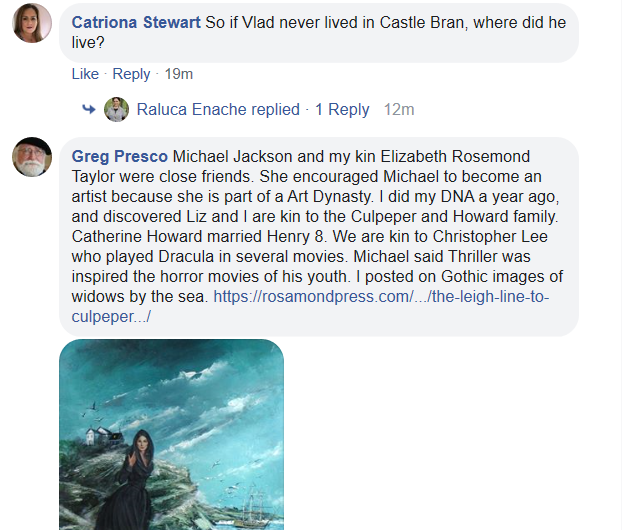
Task: Click Catriona Stewart's profile picture
Action: 32,23
